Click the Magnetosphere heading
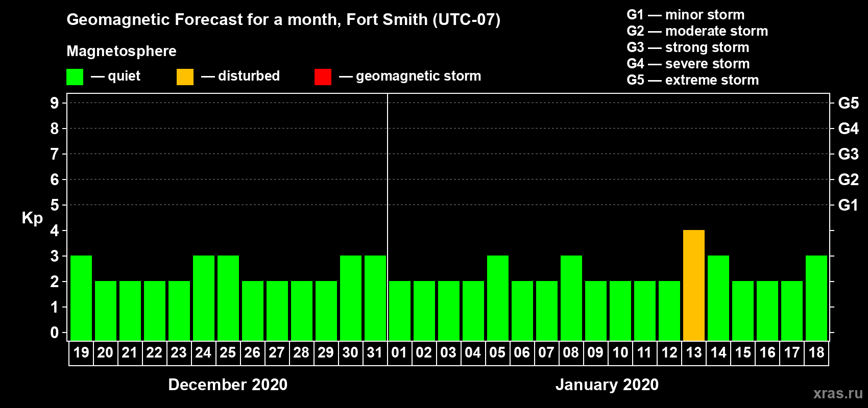Image resolution: width=868 pixels, height=408 pixels. [x=122, y=52]
